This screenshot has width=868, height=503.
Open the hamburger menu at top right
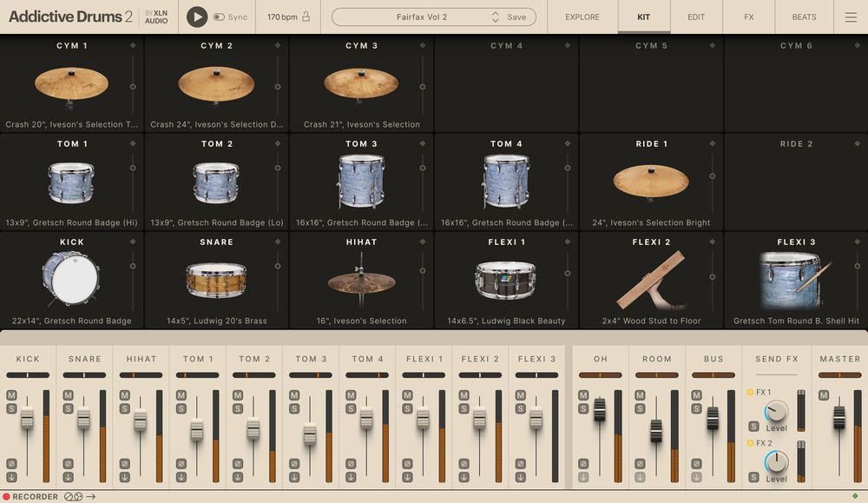point(847,17)
